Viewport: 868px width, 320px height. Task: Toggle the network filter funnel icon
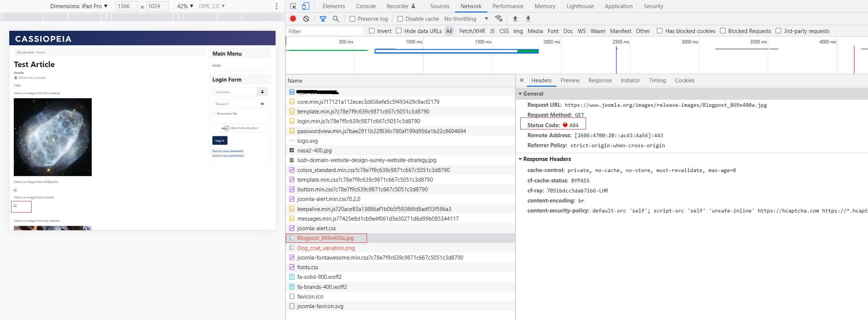pos(323,19)
